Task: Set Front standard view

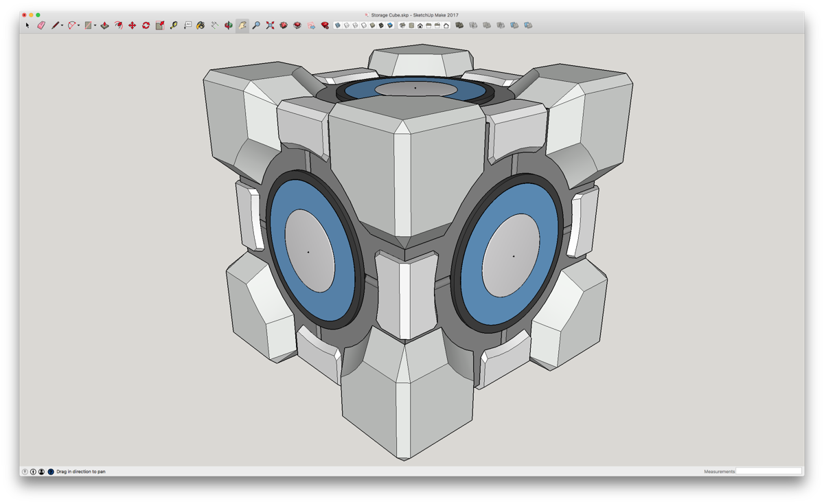Action: [420, 25]
